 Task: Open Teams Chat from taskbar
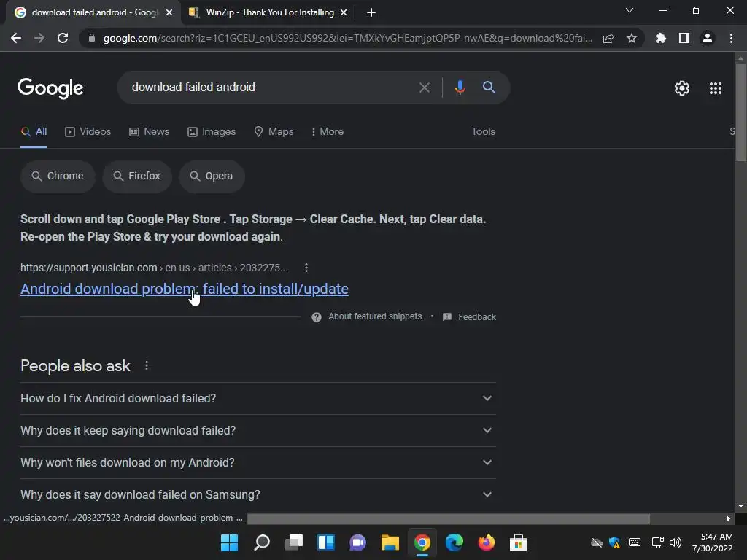point(357,542)
